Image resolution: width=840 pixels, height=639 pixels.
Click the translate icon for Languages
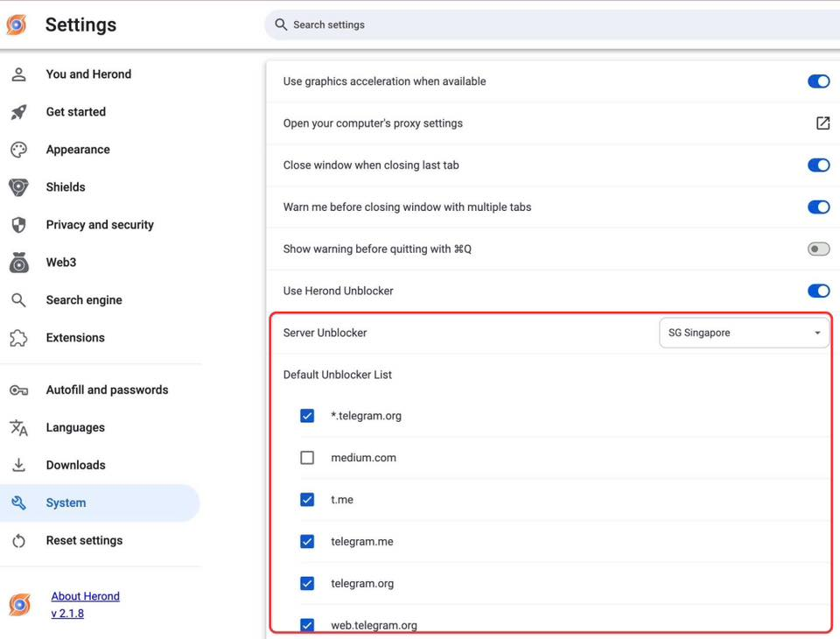pyautogui.click(x=18, y=428)
